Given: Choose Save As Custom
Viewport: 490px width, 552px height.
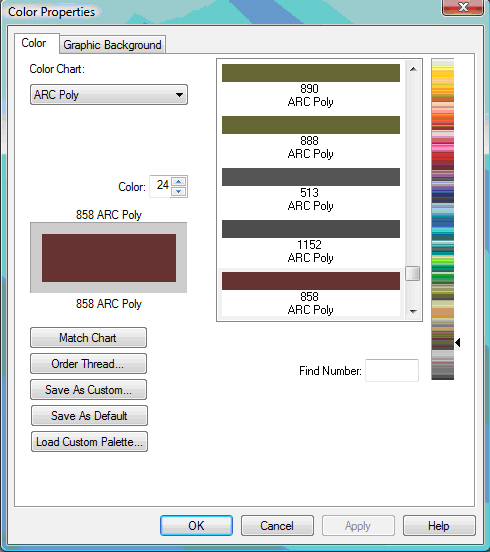Looking at the screenshot, I should 88,390.
